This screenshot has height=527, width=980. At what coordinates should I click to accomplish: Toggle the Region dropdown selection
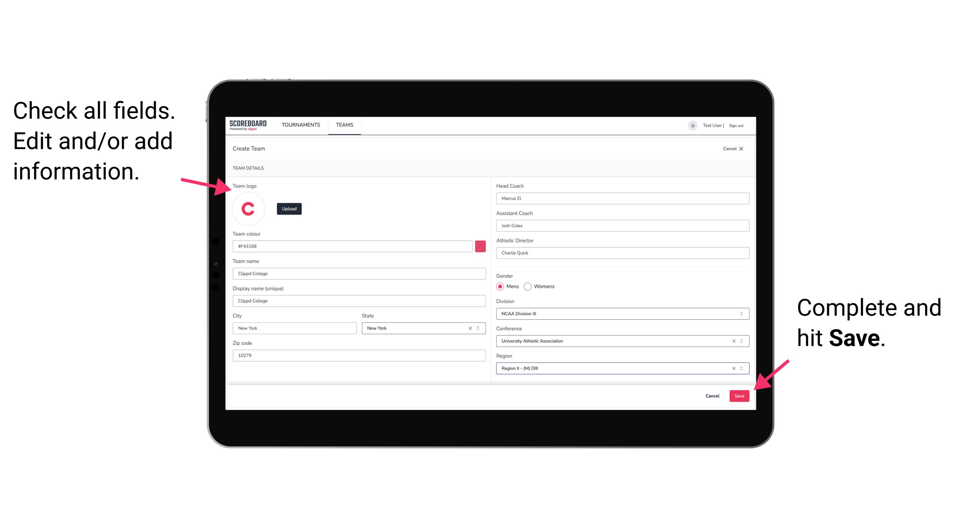point(742,369)
